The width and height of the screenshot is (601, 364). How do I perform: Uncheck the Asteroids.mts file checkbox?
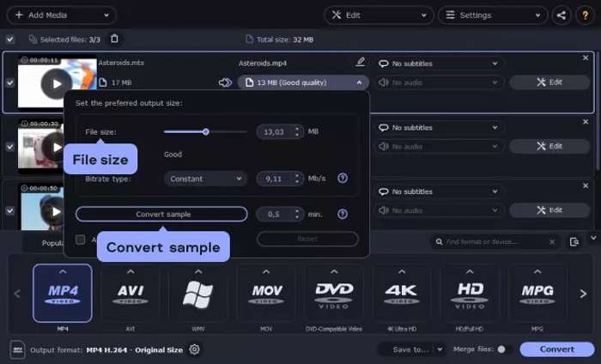click(9, 82)
